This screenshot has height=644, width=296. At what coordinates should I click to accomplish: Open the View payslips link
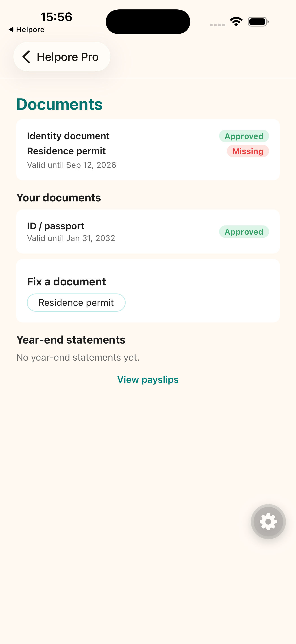(148, 379)
